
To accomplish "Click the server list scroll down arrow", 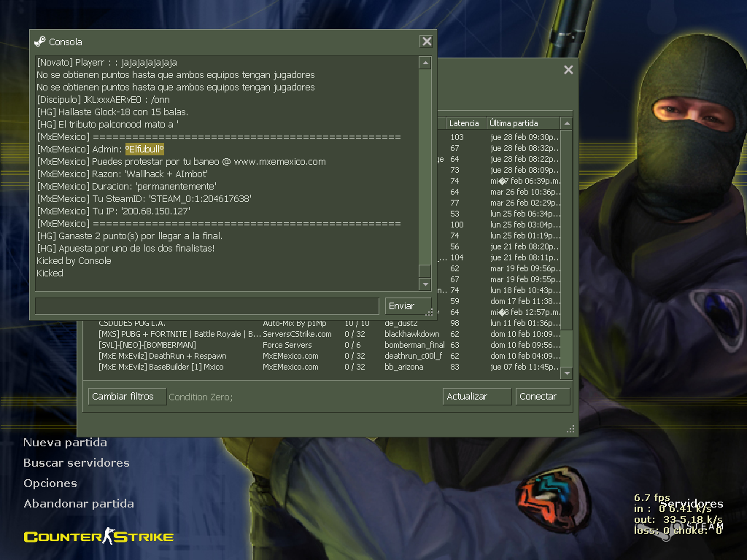I will pyautogui.click(x=567, y=373).
